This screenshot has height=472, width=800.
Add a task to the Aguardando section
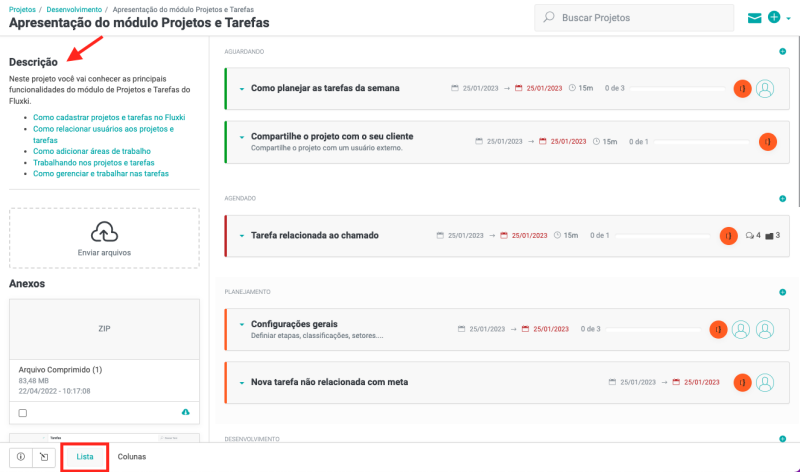tap(782, 51)
